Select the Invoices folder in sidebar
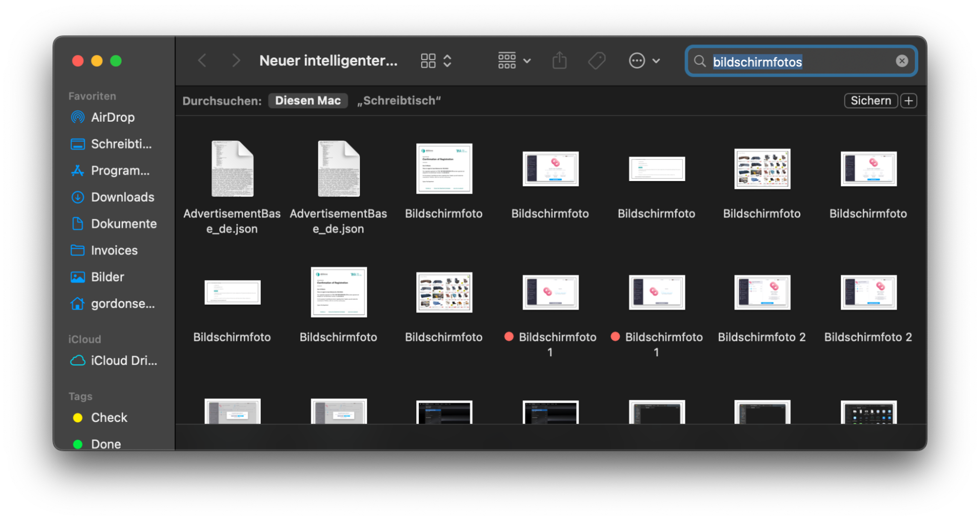This screenshot has width=980, height=521. tap(114, 250)
